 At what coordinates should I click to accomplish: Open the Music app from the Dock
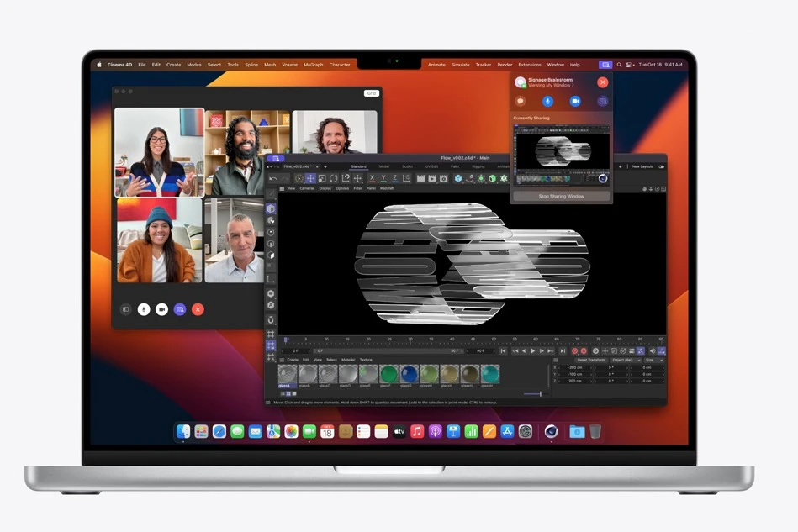coord(417,432)
